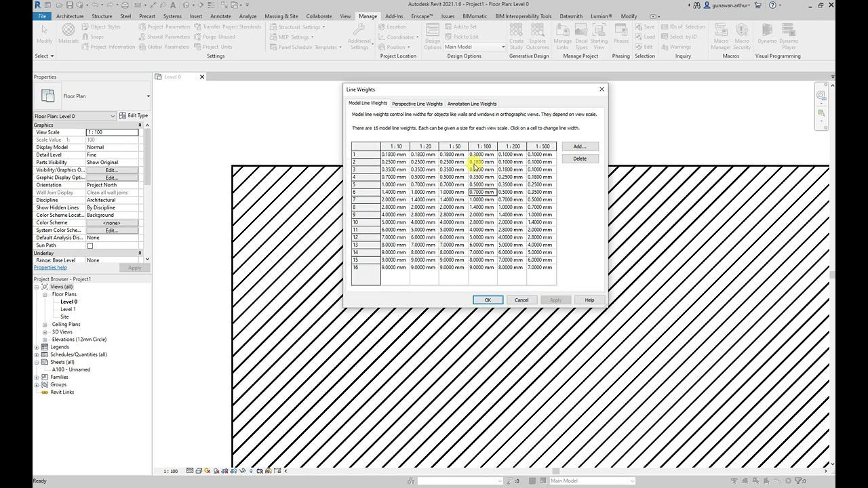This screenshot has width=868, height=488.
Task: Click the Add... button in Line Weights
Action: coord(580,146)
